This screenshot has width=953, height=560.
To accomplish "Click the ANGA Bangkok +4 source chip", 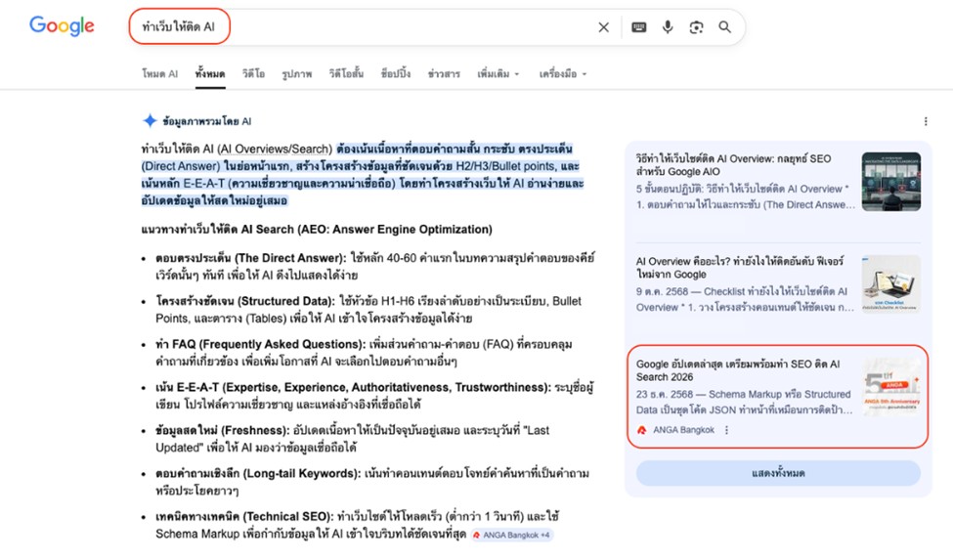I will click(512, 535).
